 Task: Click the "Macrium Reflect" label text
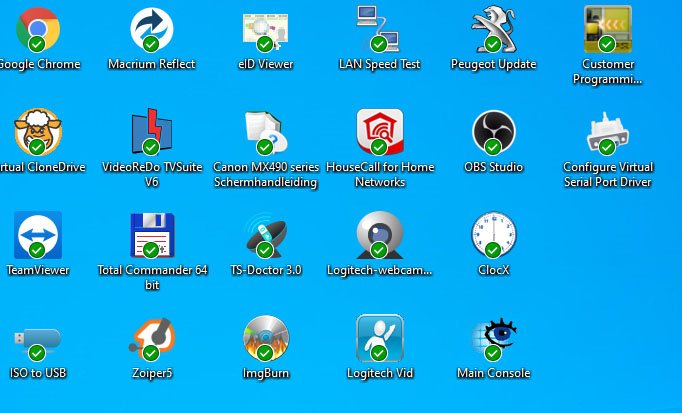point(151,64)
